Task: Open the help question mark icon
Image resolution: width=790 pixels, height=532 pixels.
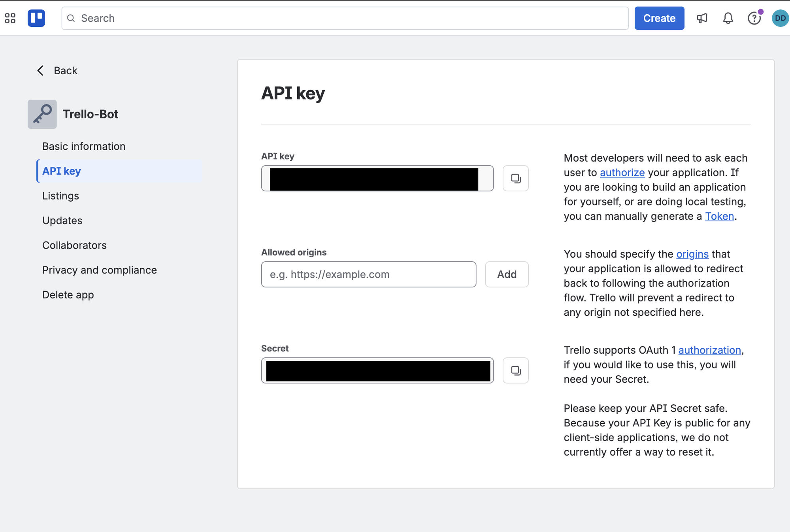Action: click(754, 18)
